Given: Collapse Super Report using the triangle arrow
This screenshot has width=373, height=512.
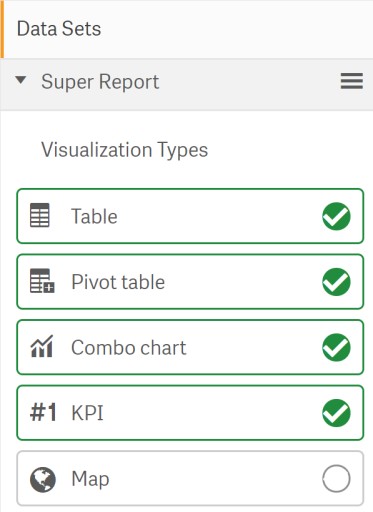Looking at the screenshot, I should (21, 80).
